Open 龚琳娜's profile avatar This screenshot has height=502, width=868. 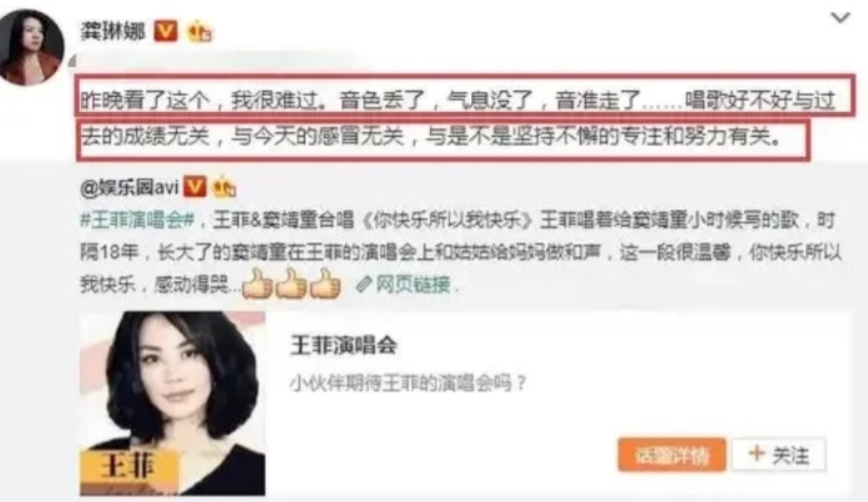[x=31, y=48]
